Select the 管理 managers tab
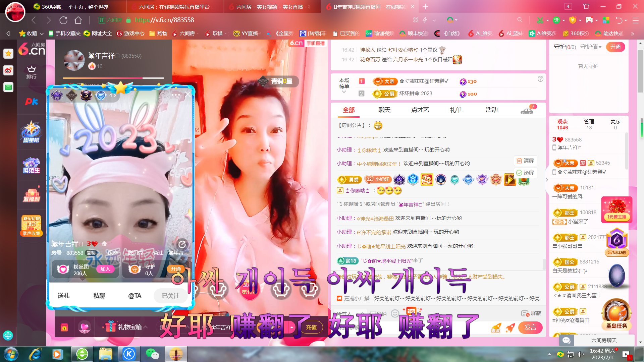 point(589,124)
